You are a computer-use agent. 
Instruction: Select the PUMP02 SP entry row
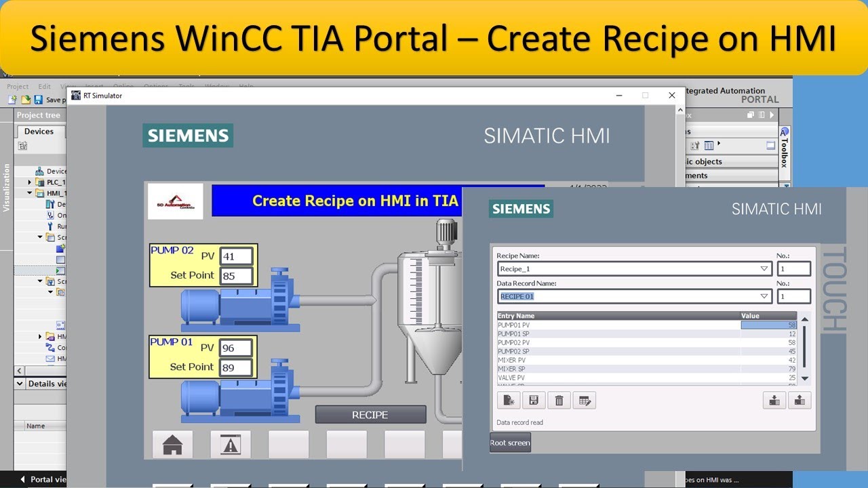pyautogui.click(x=647, y=351)
